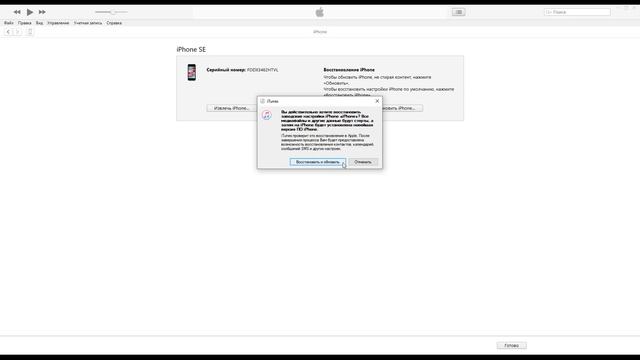Confirm with Восстановить и обновить button
Viewport: 640px width, 360px height.
[x=318, y=162]
